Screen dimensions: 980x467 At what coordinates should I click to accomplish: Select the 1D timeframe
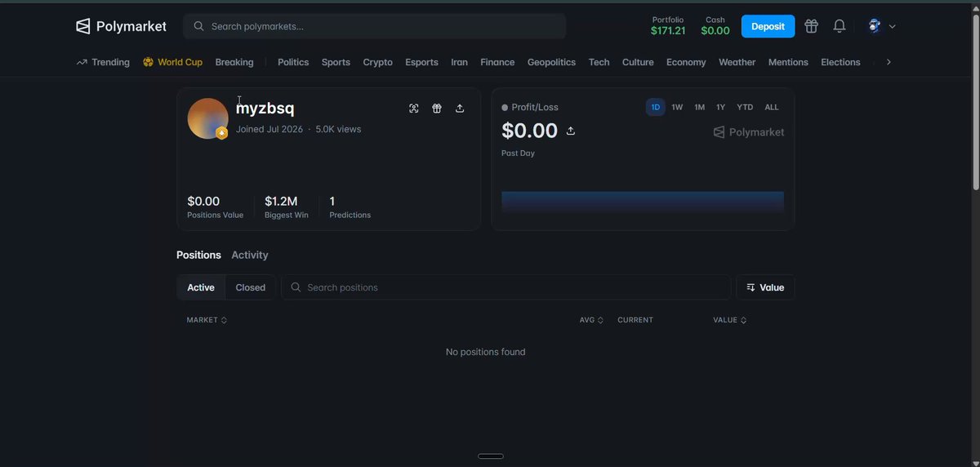pos(655,107)
